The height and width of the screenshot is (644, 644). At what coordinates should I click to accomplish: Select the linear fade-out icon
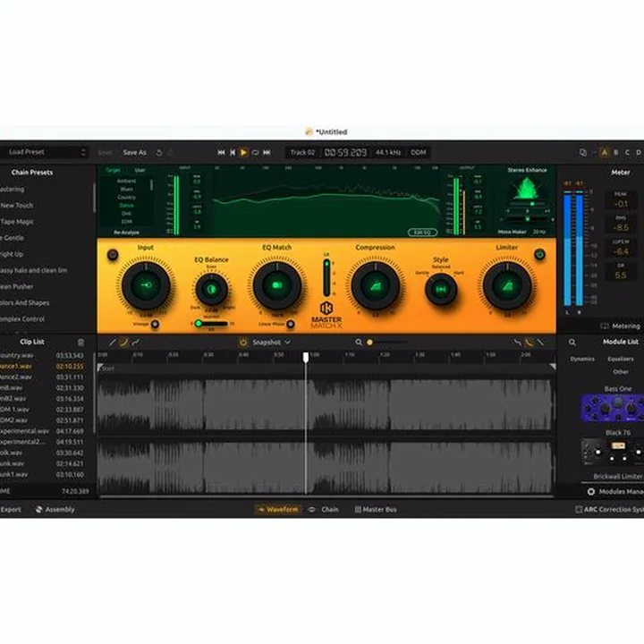coord(540,342)
